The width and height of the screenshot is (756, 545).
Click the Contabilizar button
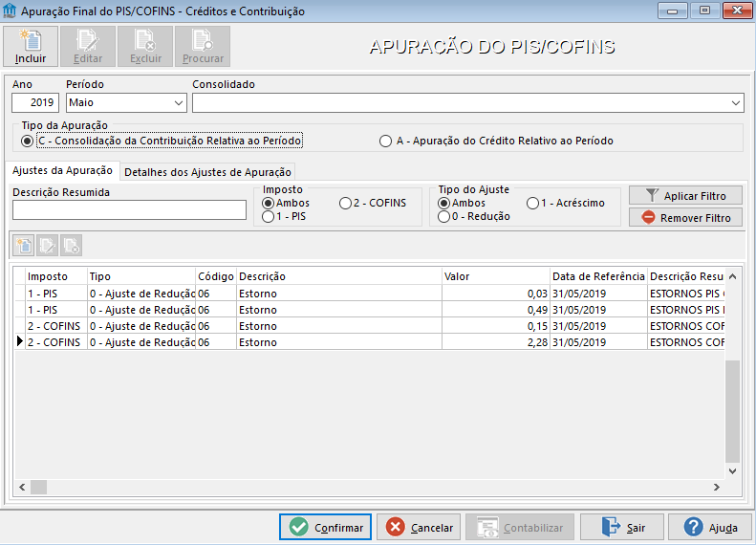(520, 527)
